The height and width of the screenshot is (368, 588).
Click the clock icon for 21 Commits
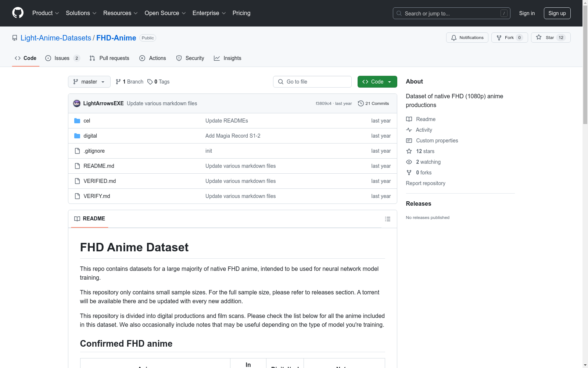pyautogui.click(x=361, y=103)
